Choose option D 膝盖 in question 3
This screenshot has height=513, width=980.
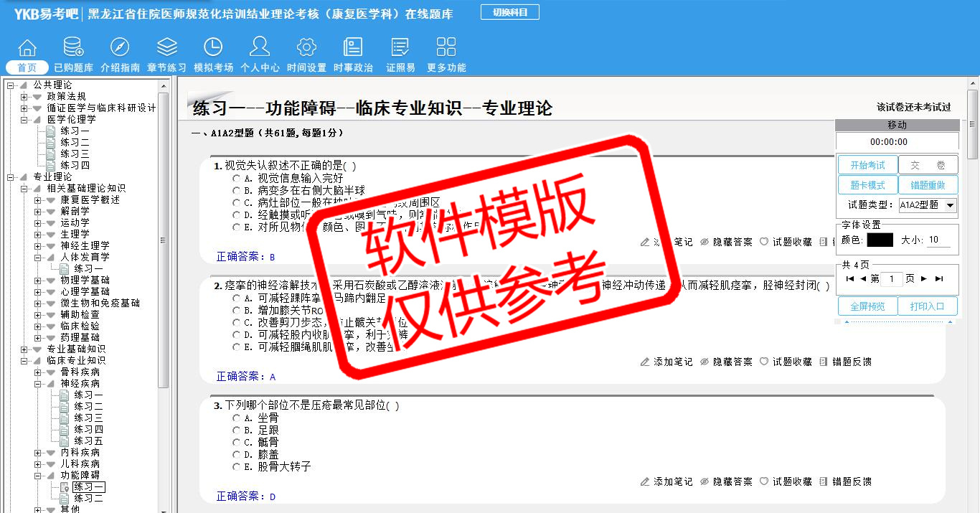coord(237,455)
